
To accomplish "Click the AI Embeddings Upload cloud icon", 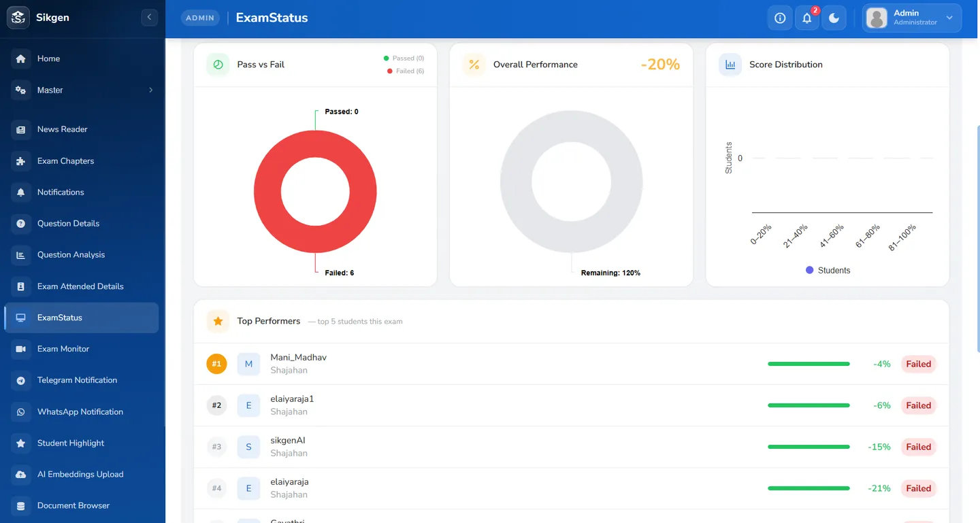I will click(20, 475).
